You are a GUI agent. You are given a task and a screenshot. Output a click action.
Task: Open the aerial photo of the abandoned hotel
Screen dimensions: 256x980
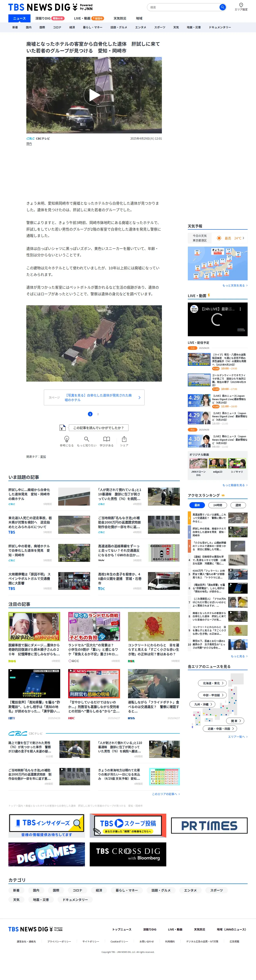click(94, 343)
